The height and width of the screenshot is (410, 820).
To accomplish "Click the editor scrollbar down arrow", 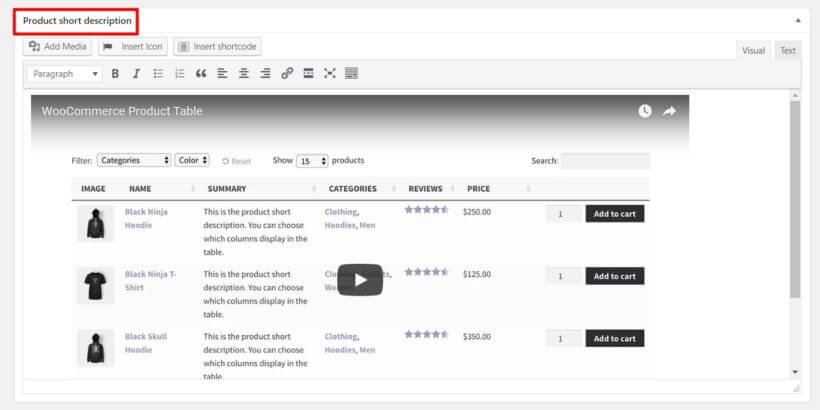I will tap(795, 372).
